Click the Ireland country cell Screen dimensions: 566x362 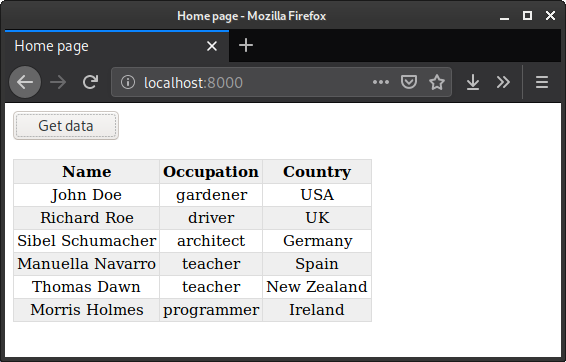point(317,310)
